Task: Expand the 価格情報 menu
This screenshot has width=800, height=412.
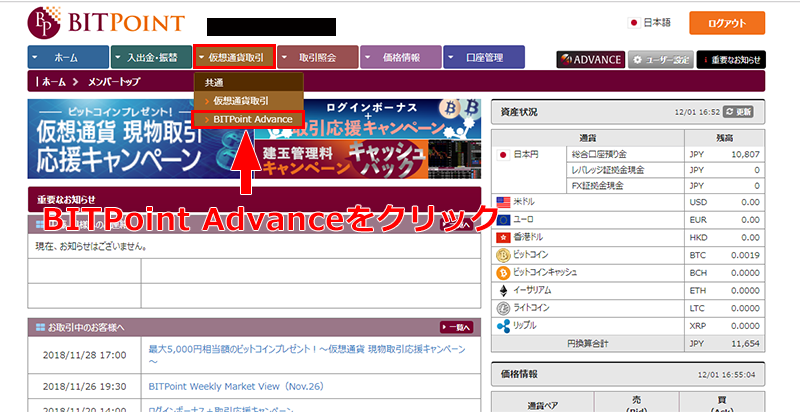Action: pos(401,57)
